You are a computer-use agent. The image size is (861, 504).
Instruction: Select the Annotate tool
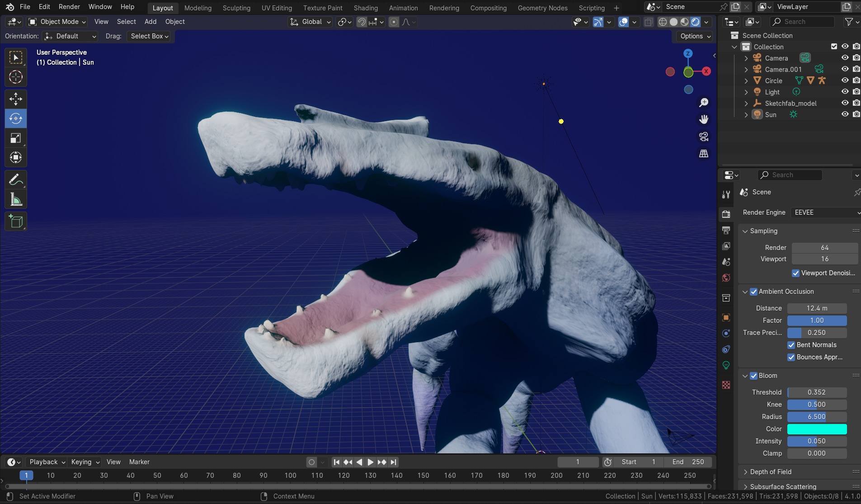(16, 179)
